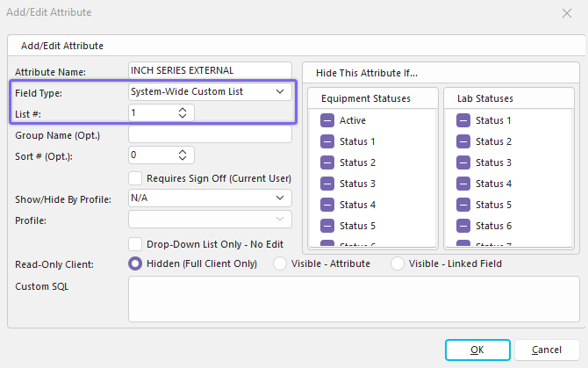Click the List # spinner arrows
The width and height of the screenshot is (588, 368).
pos(182,112)
